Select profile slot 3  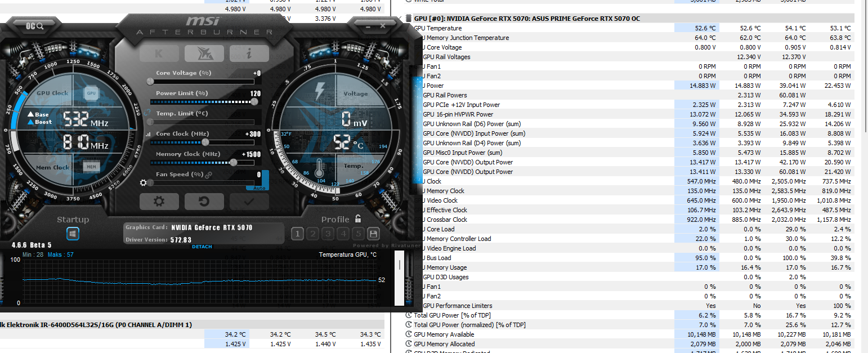pos(328,234)
